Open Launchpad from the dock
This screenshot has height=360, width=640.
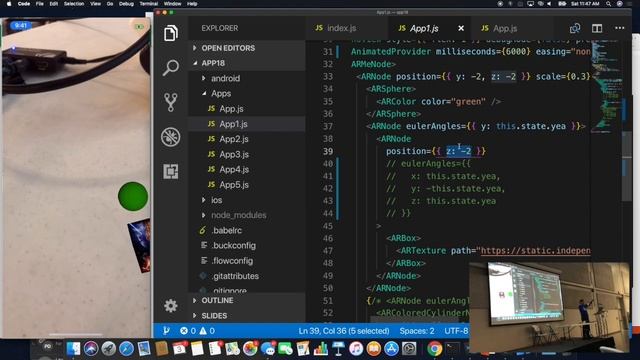click(109, 349)
